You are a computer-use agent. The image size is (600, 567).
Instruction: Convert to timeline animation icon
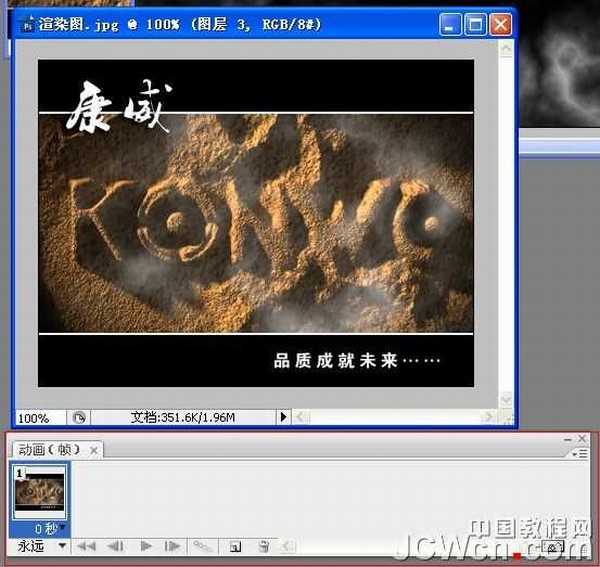[554, 547]
